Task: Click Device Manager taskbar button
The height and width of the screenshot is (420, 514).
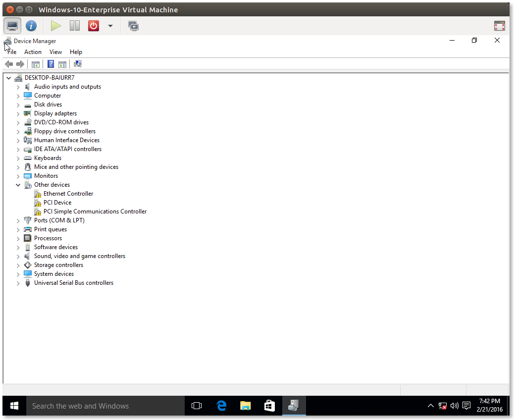Action: pyautogui.click(x=294, y=406)
